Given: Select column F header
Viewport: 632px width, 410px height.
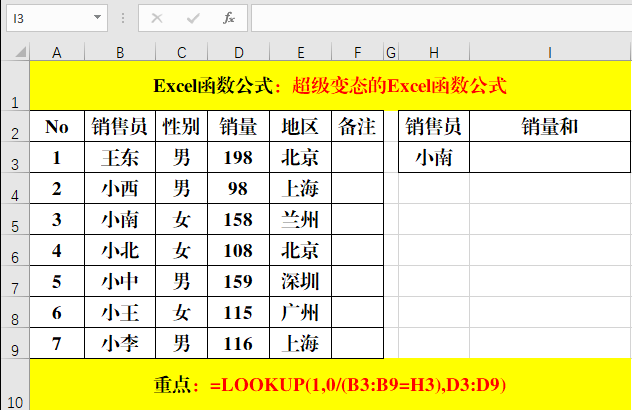Looking at the screenshot, I should click(358, 52).
